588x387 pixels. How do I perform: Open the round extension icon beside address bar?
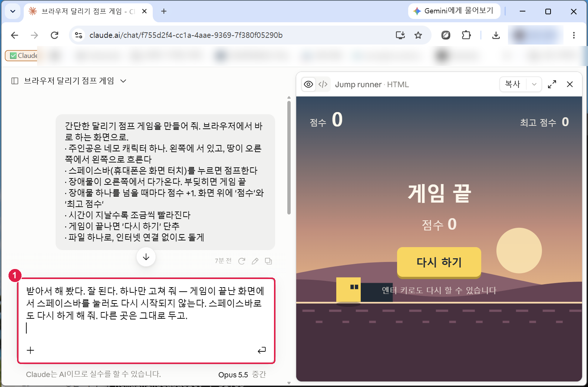pos(446,35)
